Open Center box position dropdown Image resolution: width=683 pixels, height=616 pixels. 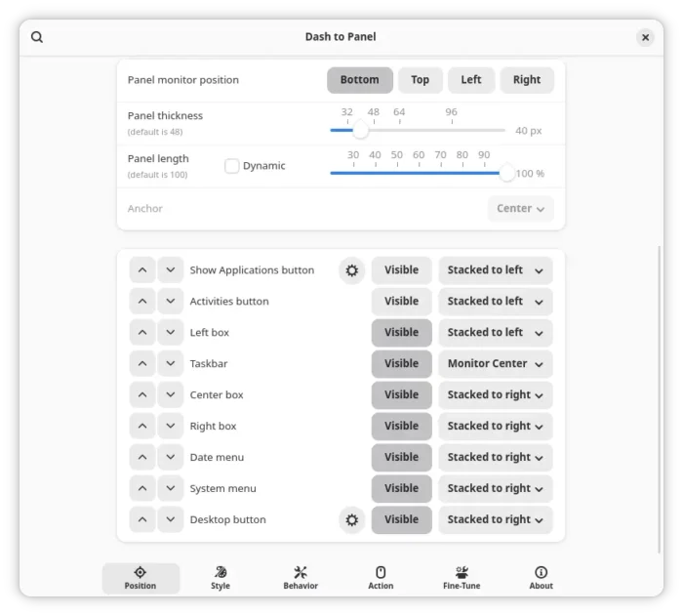coord(496,395)
